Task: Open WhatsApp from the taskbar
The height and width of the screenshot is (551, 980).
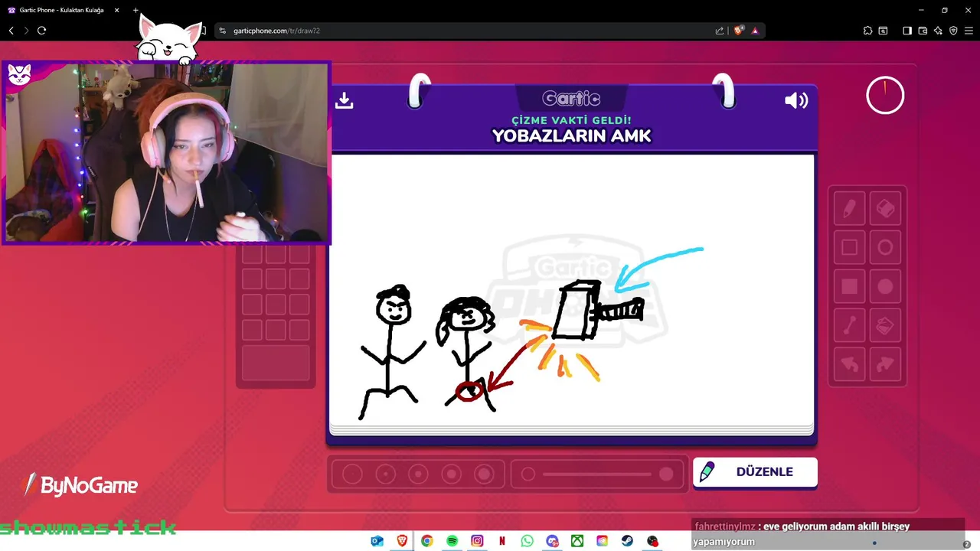Action: tap(527, 541)
